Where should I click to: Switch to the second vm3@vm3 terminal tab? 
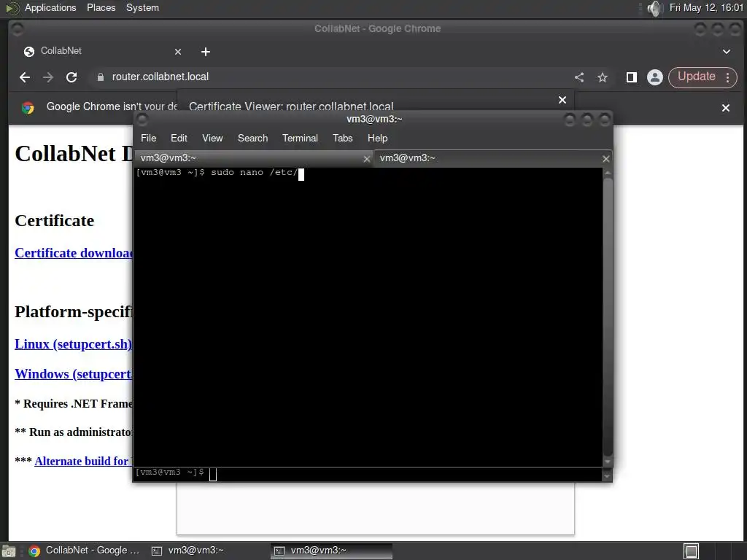click(x=486, y=158)
